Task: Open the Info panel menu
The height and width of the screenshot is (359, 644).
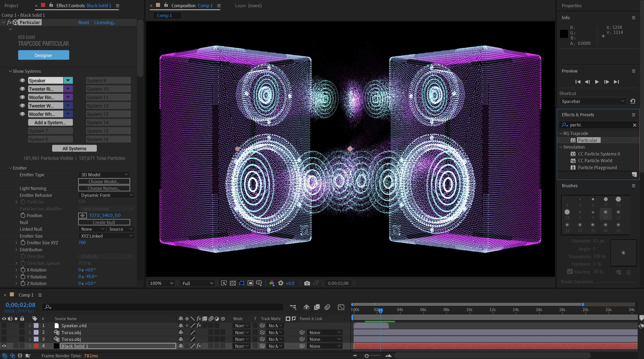Action: click(x=634, y=18)
